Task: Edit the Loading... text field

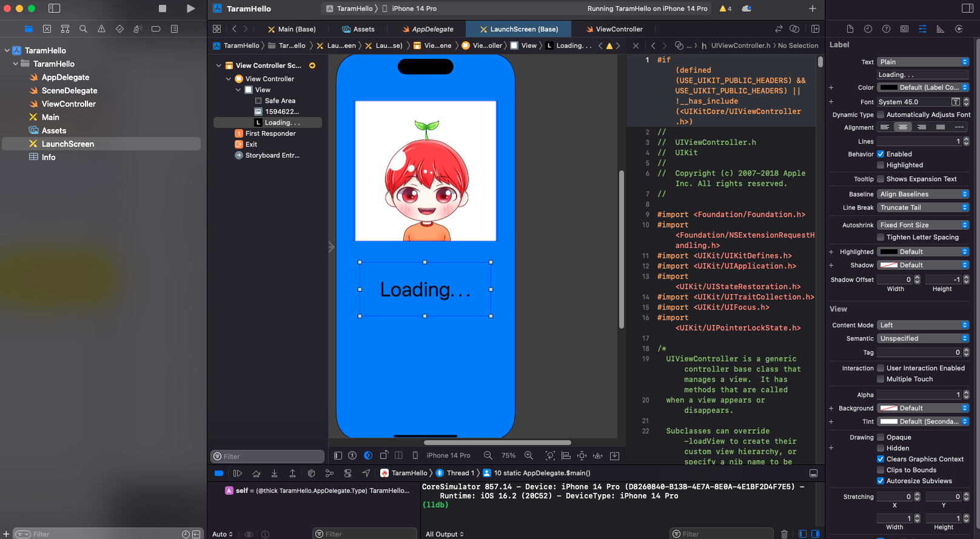Action: pos(923,75)
